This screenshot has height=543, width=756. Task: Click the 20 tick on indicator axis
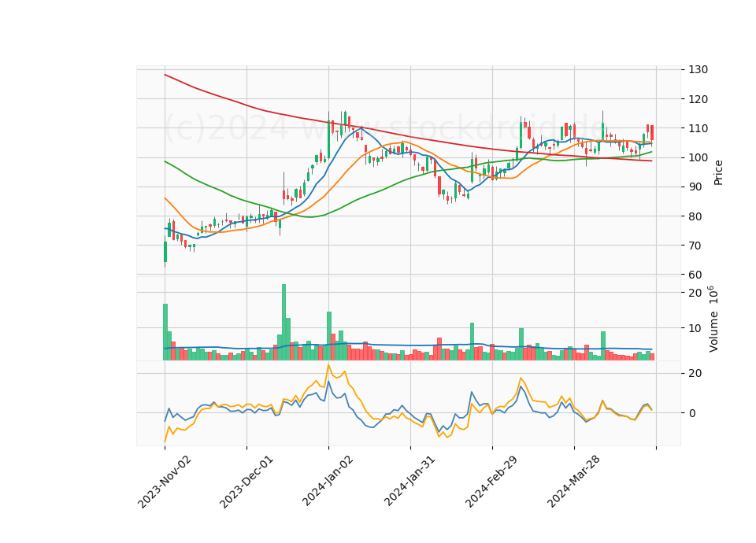695,373
